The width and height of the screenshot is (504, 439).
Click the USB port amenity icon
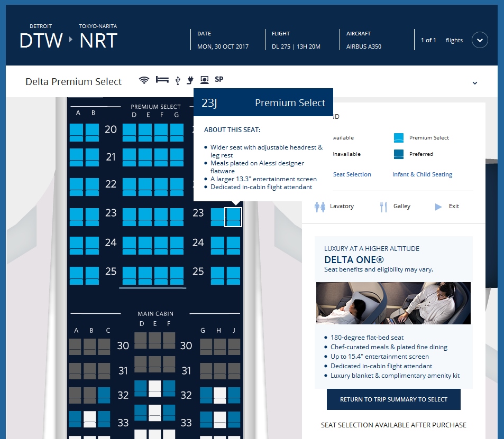coord(178,80)
